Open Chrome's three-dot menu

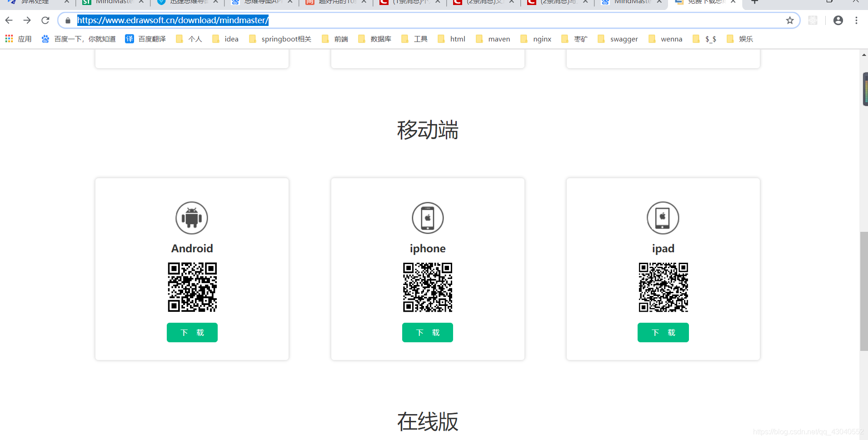click(x=856, y=20)
